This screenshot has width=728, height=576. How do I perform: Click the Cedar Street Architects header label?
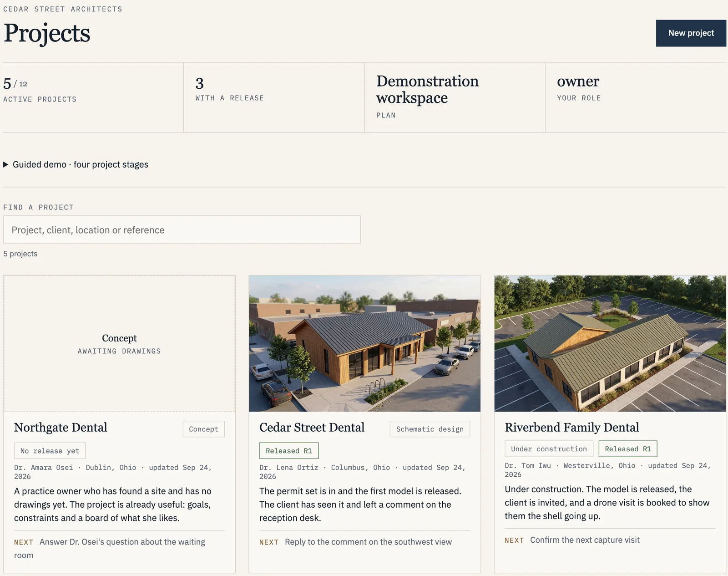(x=63, y=9)
